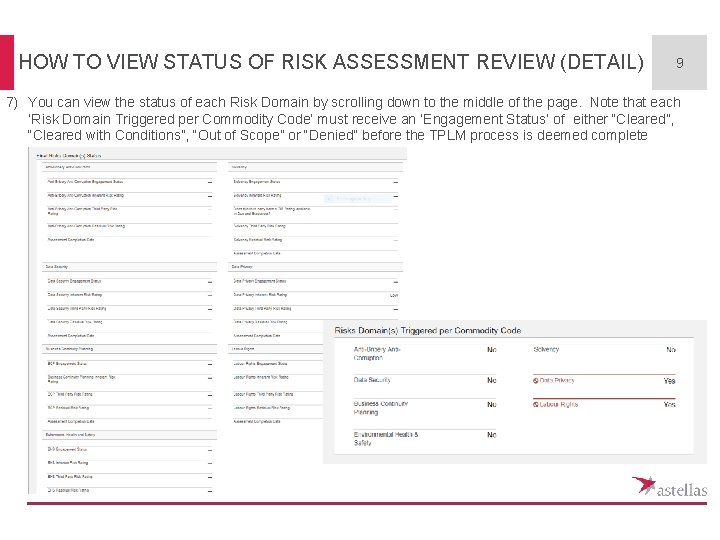
Task: Click Environmental Health & Safety in triggered panel
Action: [386, 439]
